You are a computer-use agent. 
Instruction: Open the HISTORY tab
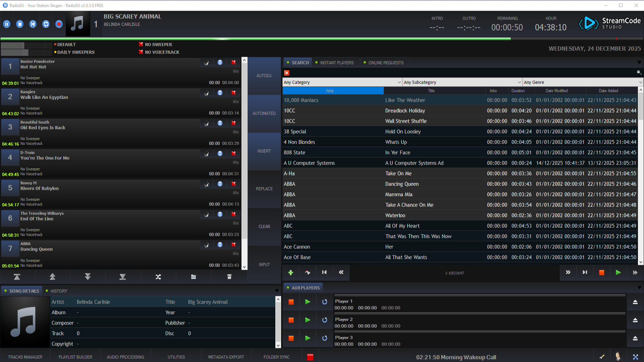[59, 291]
